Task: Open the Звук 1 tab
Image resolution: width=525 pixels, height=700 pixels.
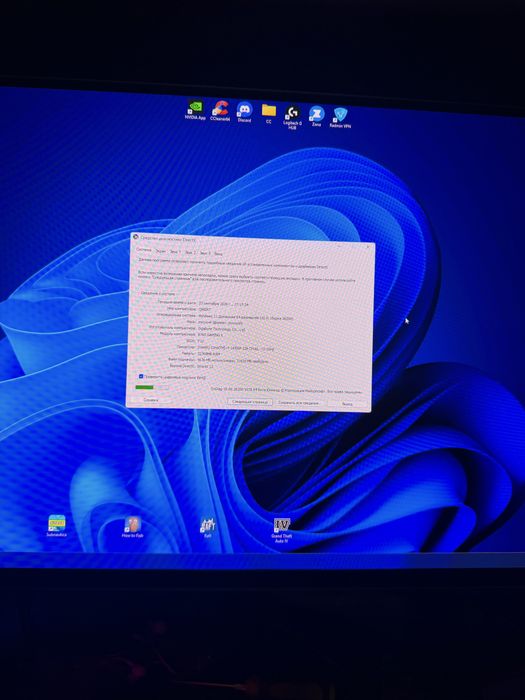Action: (x=175, y=252)
